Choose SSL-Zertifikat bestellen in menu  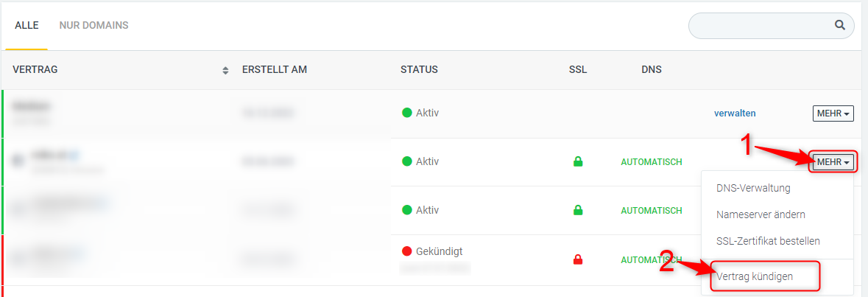(768, 241)
